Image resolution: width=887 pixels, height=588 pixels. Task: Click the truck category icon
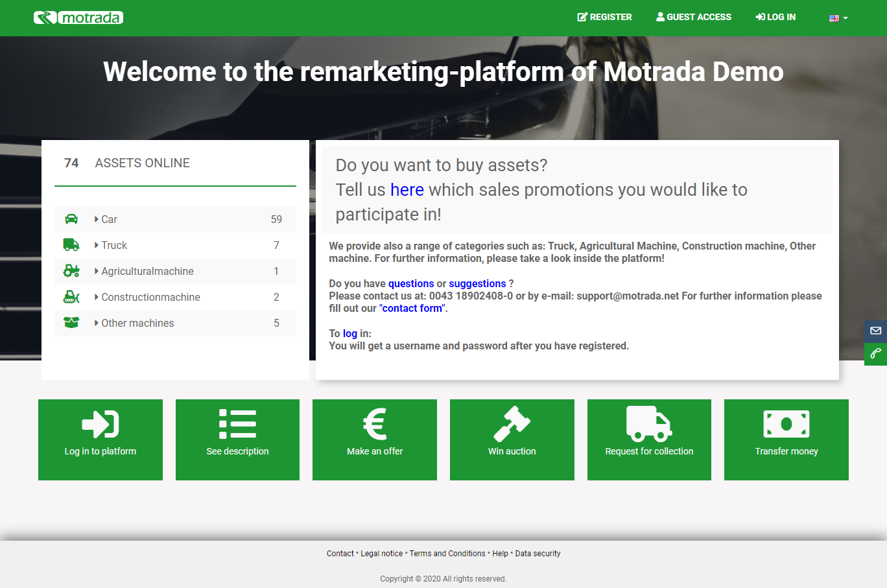[x=71, y=245]
